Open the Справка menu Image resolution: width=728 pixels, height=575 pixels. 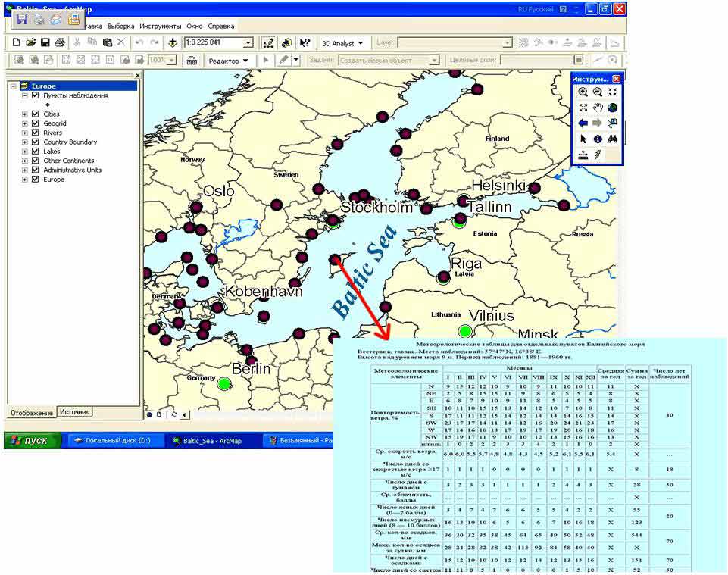coord(220,26)
